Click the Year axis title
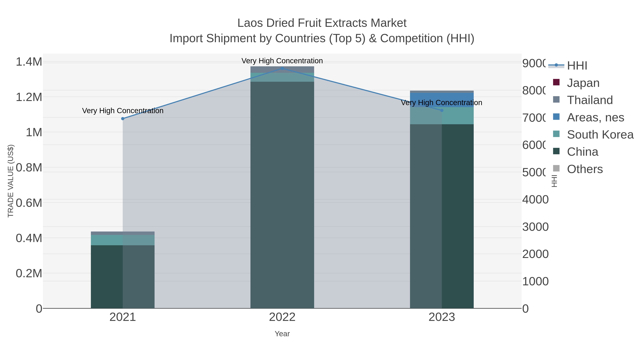Screen dimensions: 644x362 [282, 334]
